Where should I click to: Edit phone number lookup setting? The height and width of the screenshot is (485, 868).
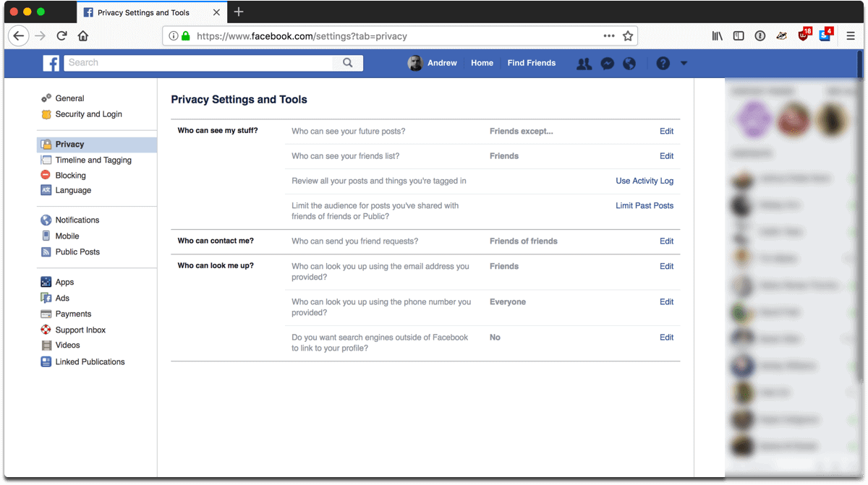tap(666, 302)
